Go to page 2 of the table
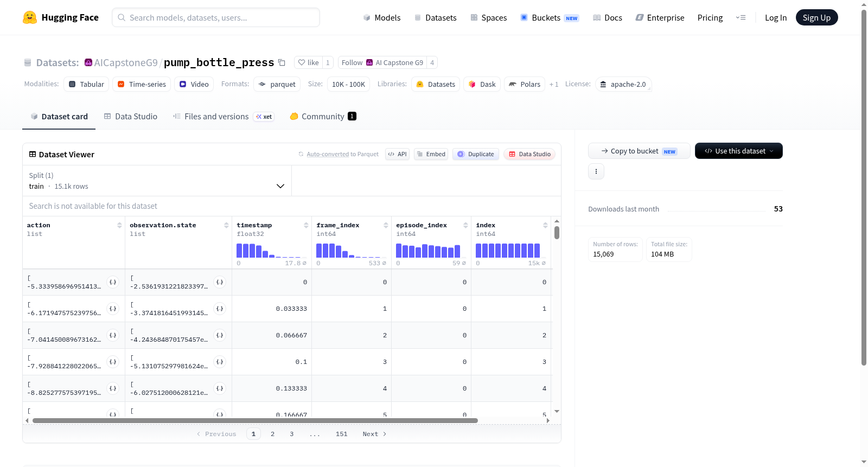The height and width of the screenshot is (467, 868). (272, 434)
